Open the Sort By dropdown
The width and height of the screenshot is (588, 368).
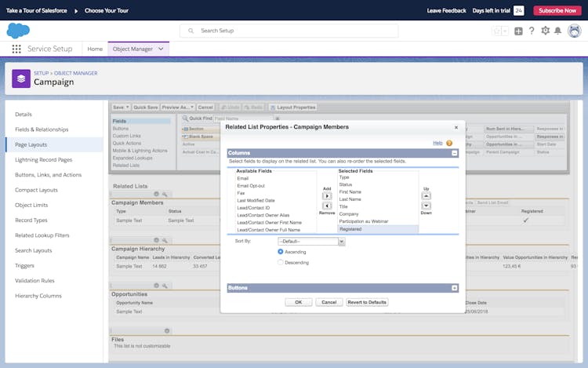click(x=310, y=242)
